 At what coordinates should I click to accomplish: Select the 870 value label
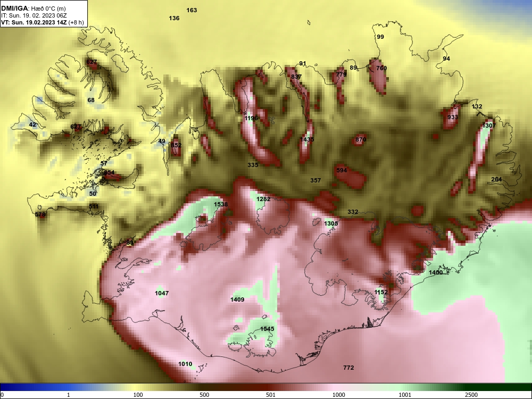(x=361, y=139)
